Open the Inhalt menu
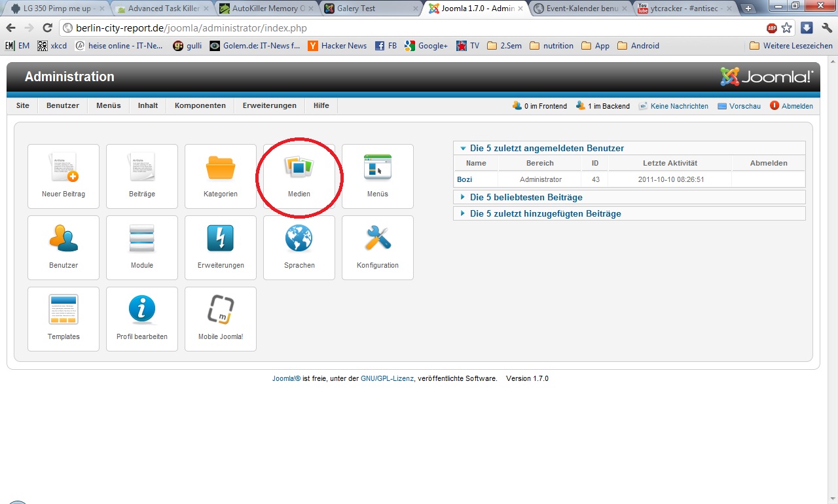Screen dimensions: 838x504 148,105
